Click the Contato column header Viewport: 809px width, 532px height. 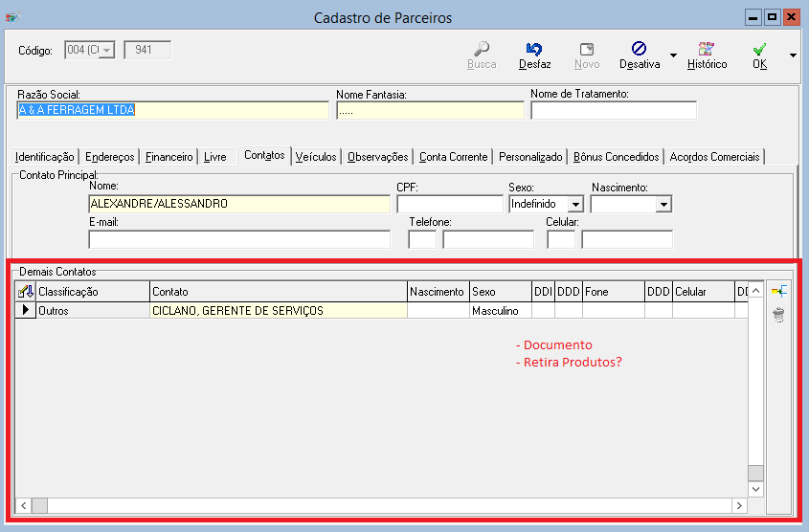pos(279,292)
